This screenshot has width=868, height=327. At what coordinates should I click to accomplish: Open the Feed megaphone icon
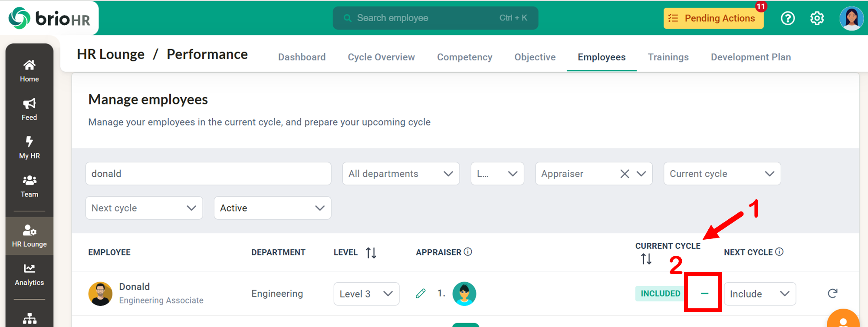[x=29, y=104]
